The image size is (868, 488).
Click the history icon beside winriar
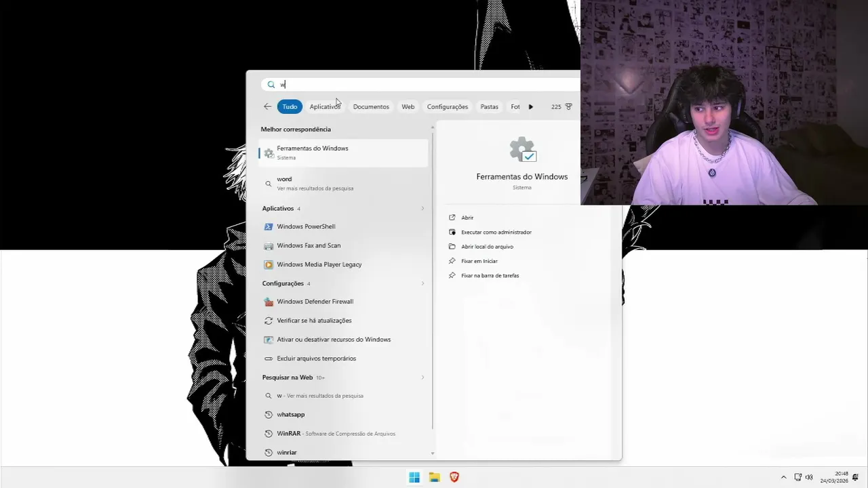[x=269, y=453]
